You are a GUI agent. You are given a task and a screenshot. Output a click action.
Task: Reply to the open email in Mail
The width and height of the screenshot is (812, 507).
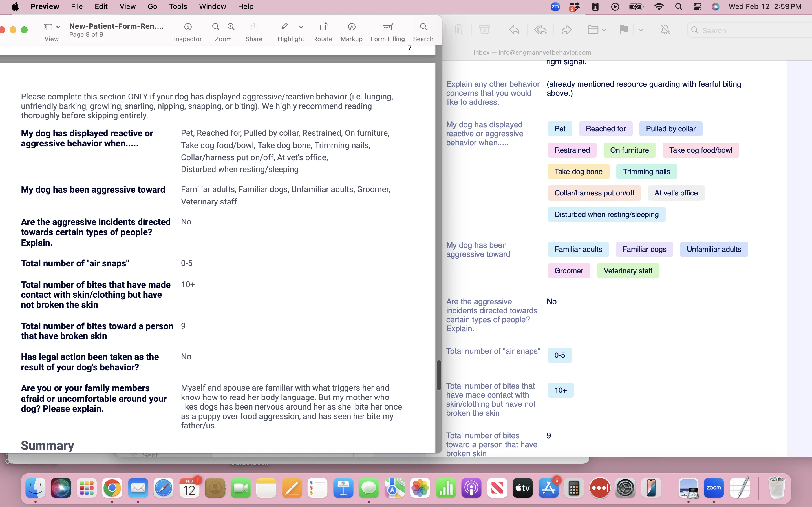(x=514, y=30)
